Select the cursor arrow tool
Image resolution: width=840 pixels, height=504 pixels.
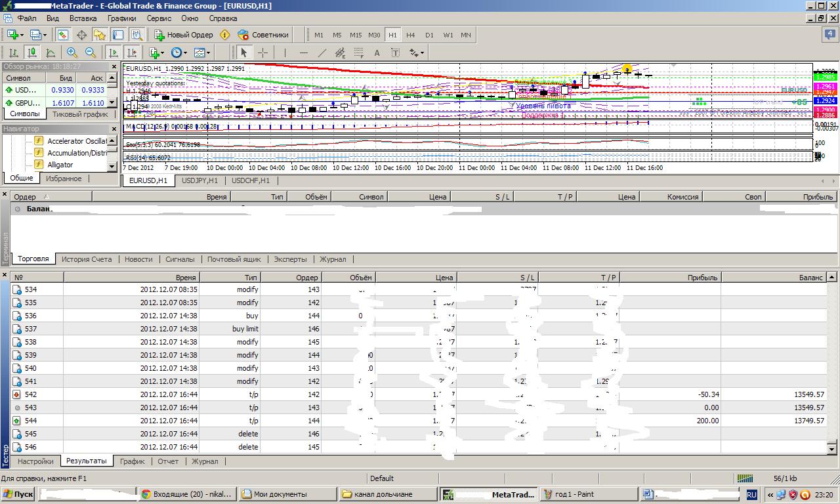(x=244, y=52)
